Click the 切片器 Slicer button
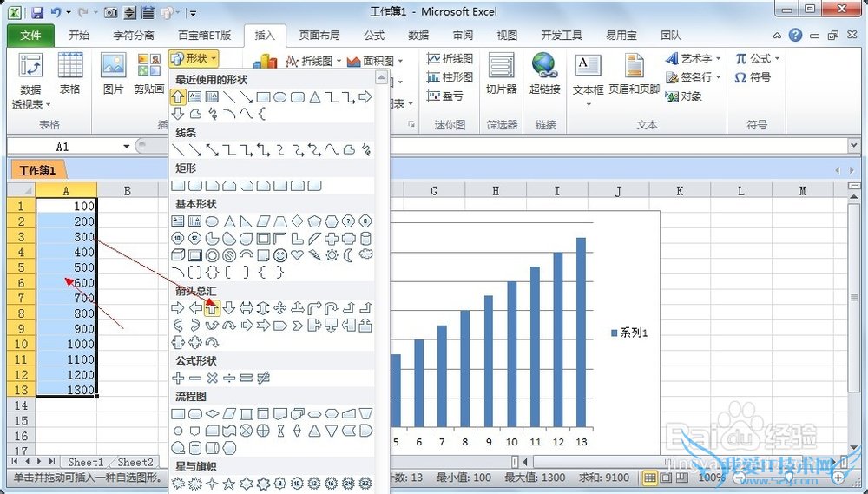 (x=501, y=73)
